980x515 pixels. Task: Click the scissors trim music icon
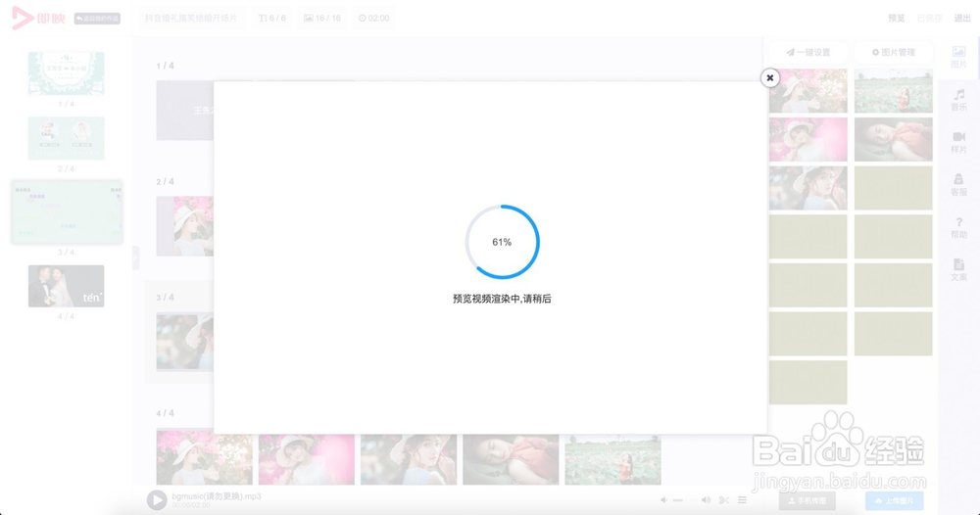tap(724, 500)
